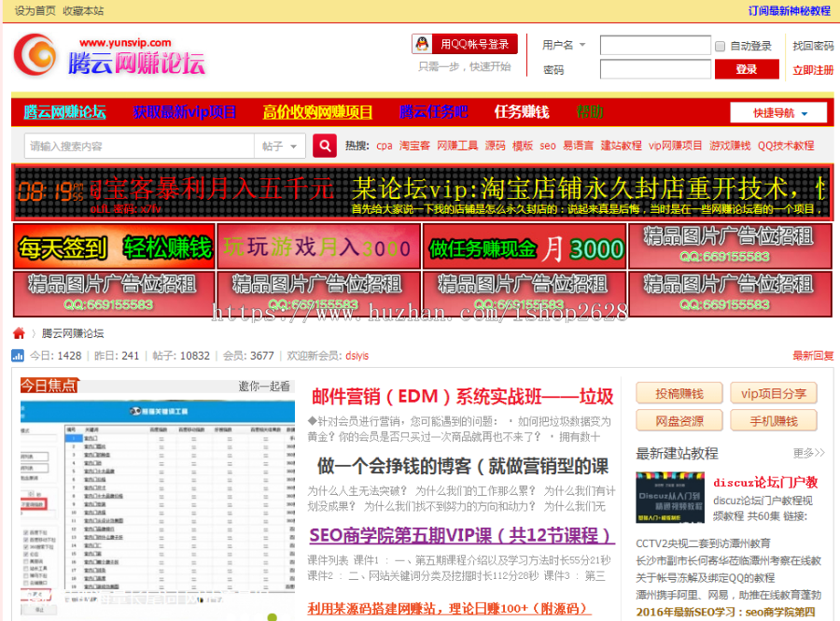The image size is (840, 621).
Task: Switch to the 任务赚钱 navigation tab
Action: [520, 110]
